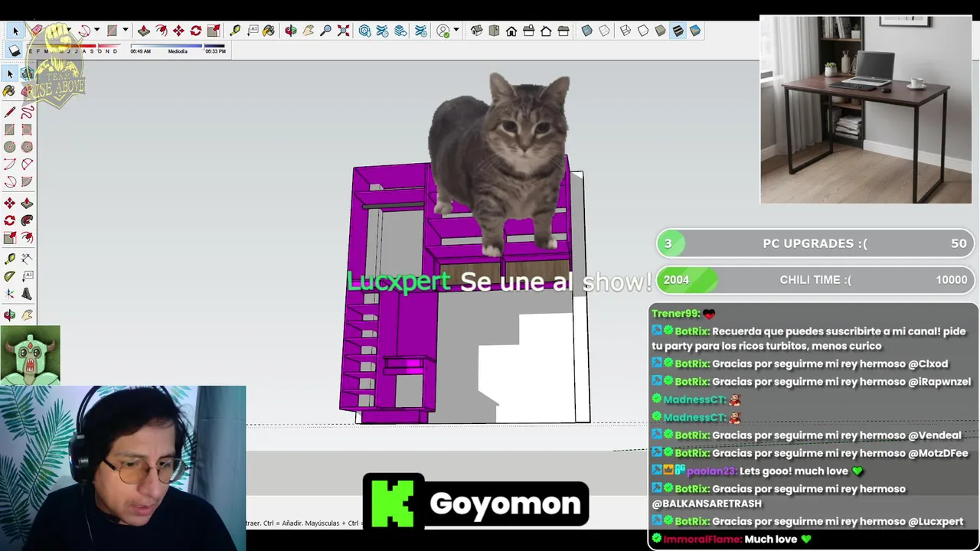Select the Freehand tool
Image resolution: width=980 pixels, height=551 pixels.
[x=27, y=112]
